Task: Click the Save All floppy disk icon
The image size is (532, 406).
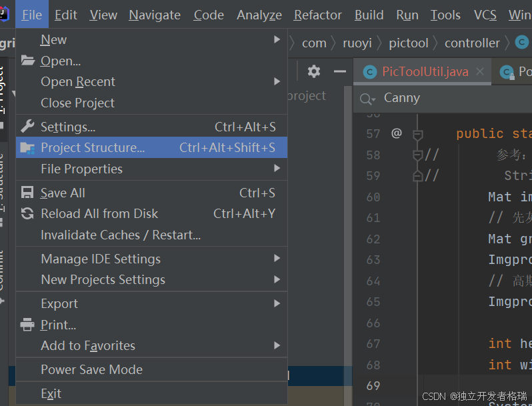Action: (27, 193)
